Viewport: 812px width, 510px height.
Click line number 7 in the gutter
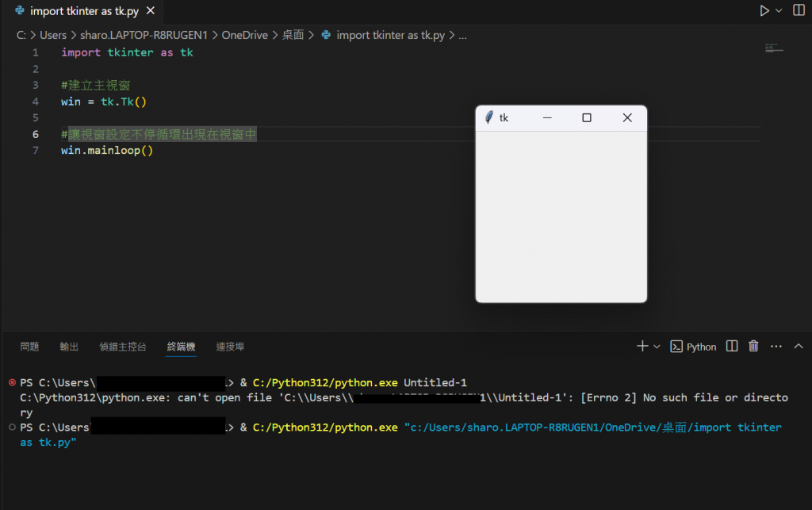[x=35, y=150]
